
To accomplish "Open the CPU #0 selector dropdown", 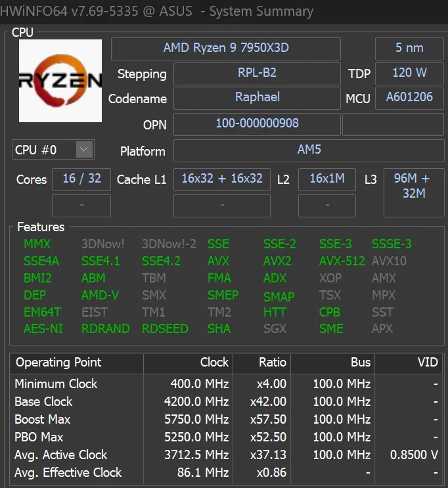I will (x=53, y=150).
